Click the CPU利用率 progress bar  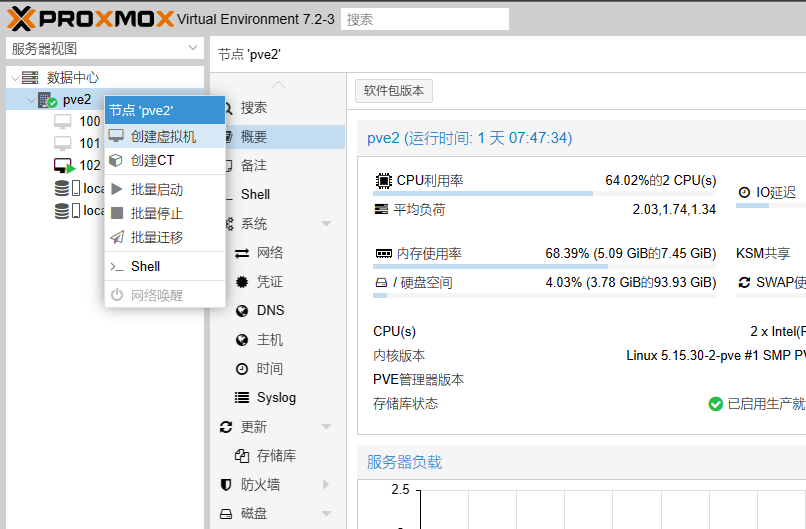coord(544,194)
